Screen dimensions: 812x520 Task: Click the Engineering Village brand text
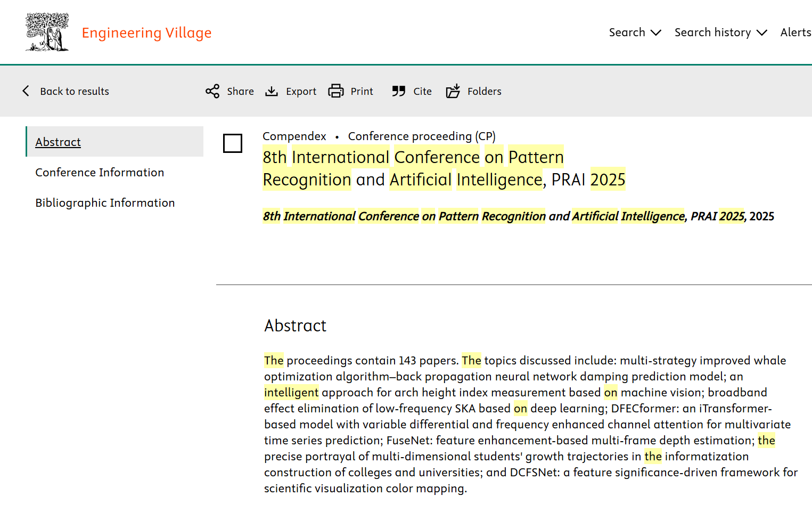click(x=146, y=33)
